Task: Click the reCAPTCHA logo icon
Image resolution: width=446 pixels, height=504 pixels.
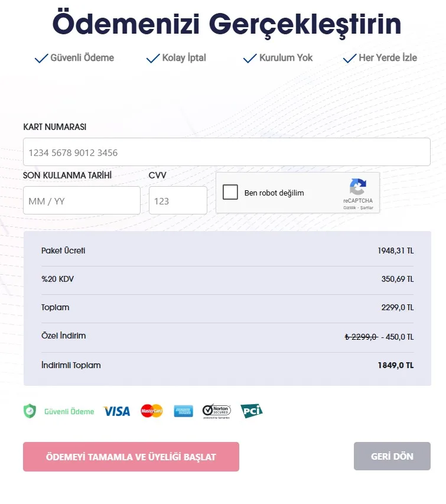Action: [x=358, y=187]
